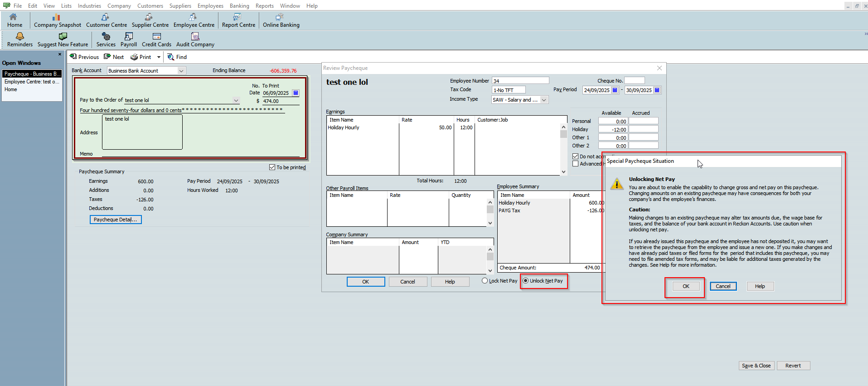Image resolution: width=868 pixels, height=386 pixels.
Task: Toggle the Do not accrue checkbox
Action: click(575, 156)
